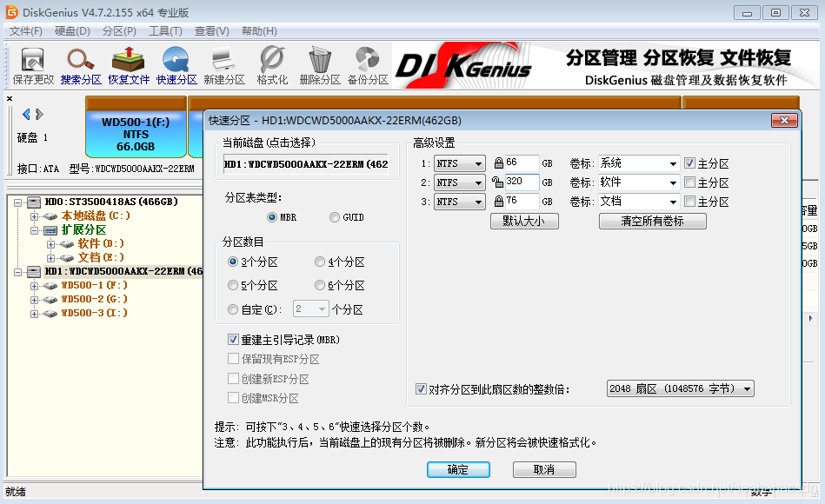Click the lock icon beside size 76 GB

point(498,201)
